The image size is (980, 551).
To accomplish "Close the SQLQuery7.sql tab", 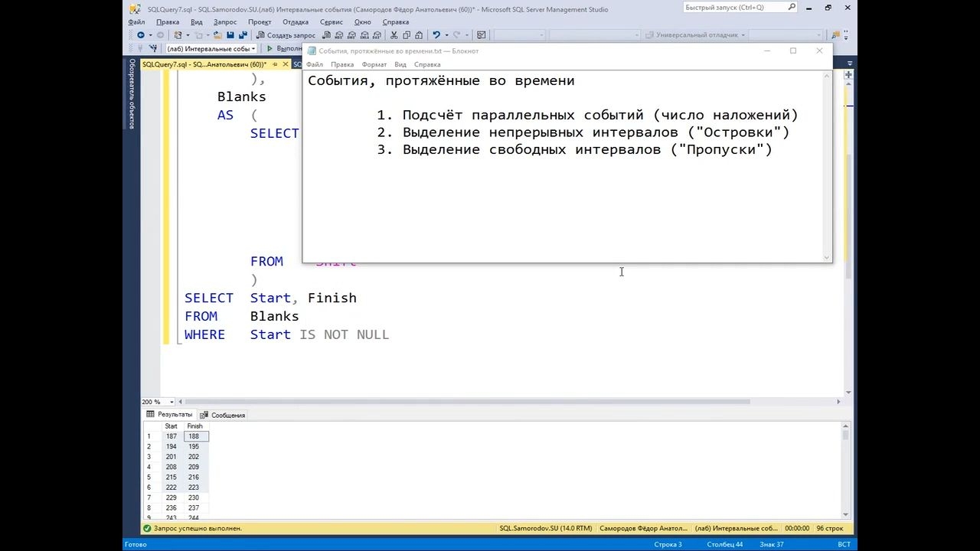I will coord(286,65).
